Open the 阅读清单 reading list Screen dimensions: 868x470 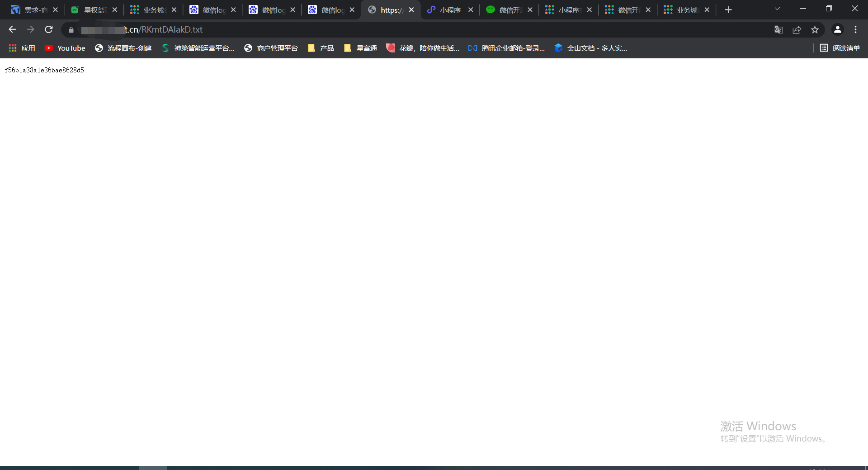click(840, 48)
